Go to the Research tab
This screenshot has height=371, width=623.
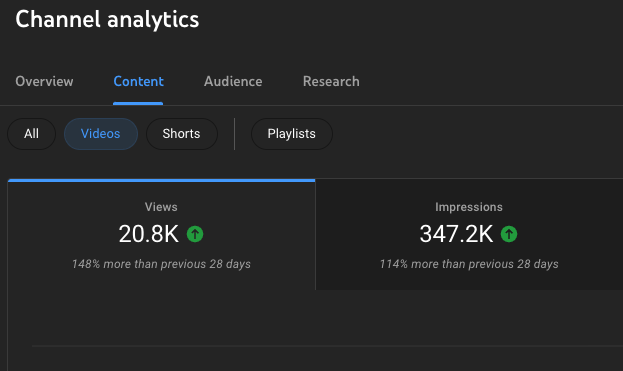(x=331, y=81)
